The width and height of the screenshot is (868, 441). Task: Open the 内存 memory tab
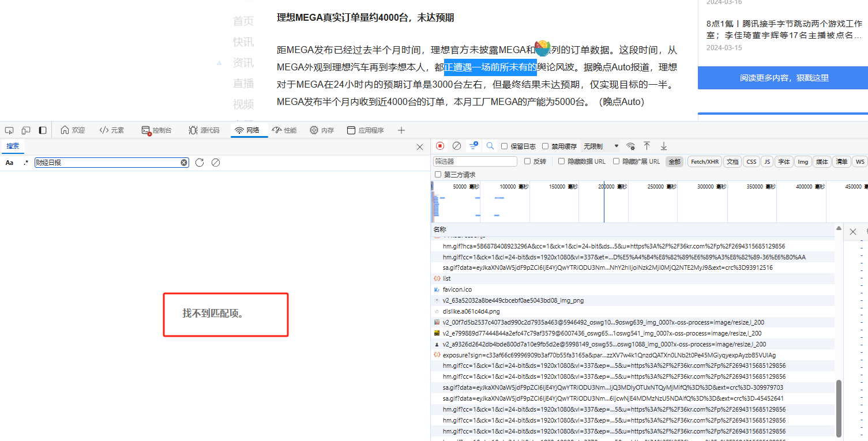(x=322, y=130)
